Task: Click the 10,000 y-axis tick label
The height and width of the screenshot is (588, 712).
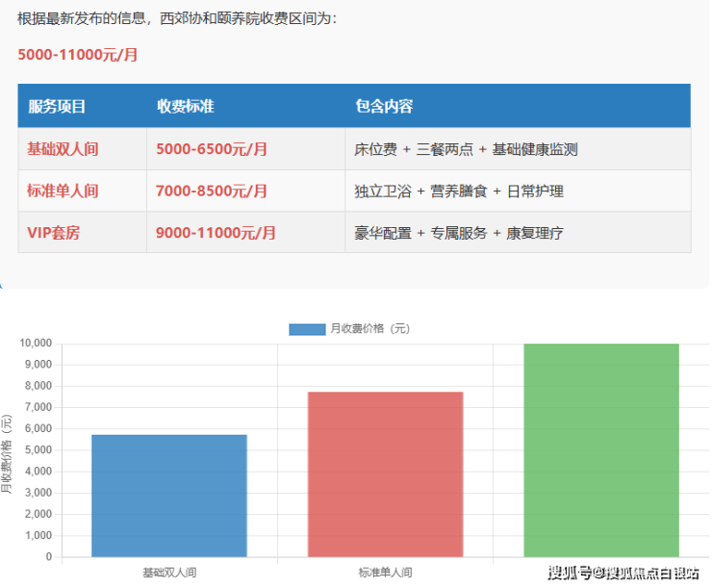Action: pyautogui.click(x=34, y=344)
